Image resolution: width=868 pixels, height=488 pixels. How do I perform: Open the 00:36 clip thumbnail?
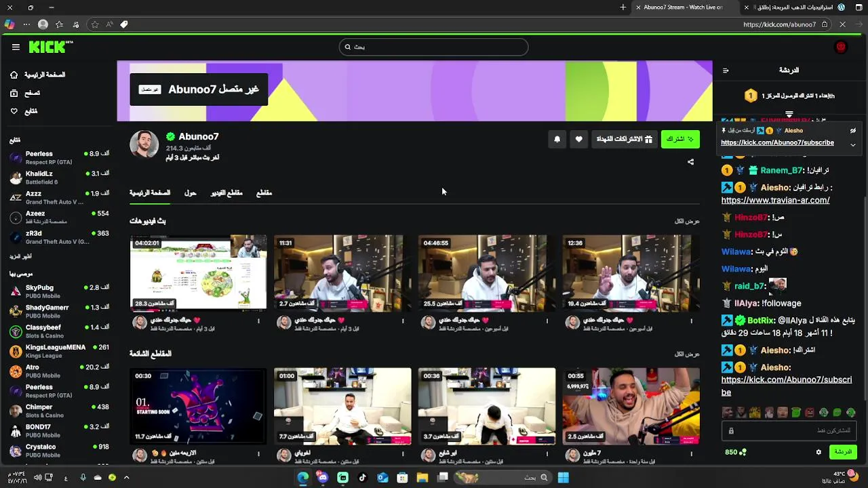pyautogui.click(x=486, y=406)
